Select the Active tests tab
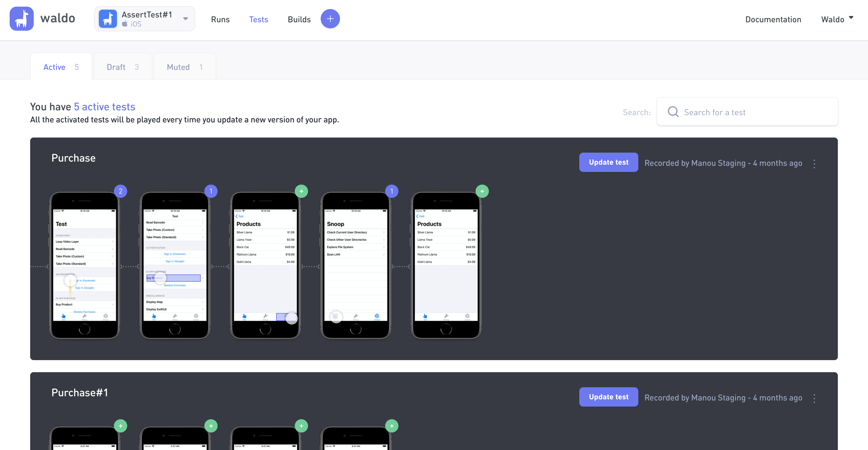Viewport: 868px width, 450px height. coord(61,66)
